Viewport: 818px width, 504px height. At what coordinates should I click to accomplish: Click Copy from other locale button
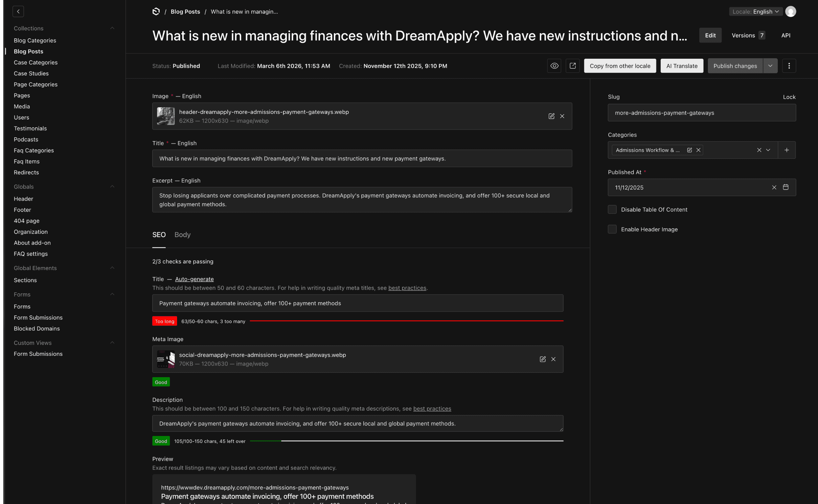(x=620, y=66)
